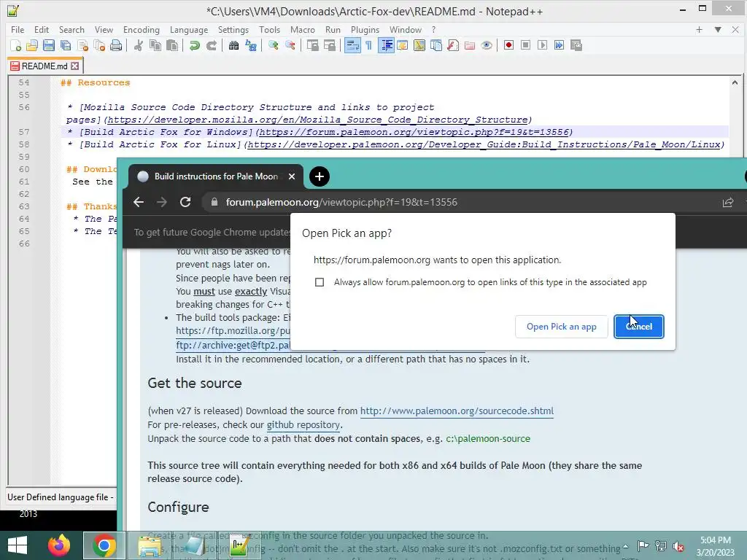The image size is (747, 560).
Task: Toggle the indent guide icon
Action: tap(387, 45)
